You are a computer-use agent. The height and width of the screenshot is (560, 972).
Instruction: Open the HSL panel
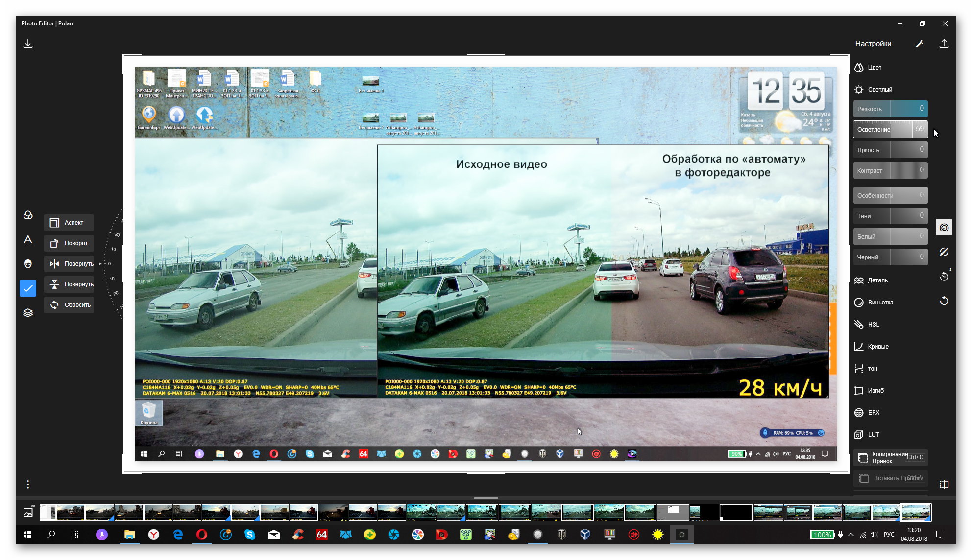pyautogui.click(x=873, y=325)
